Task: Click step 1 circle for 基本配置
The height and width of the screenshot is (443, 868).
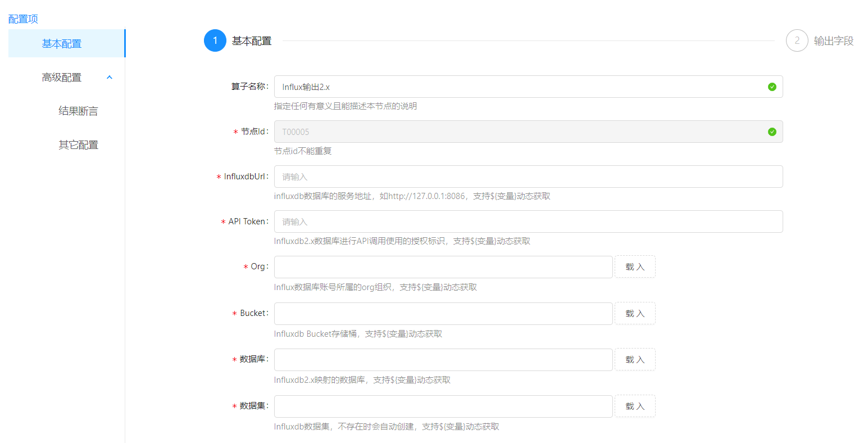Action: (x=215, y=40)
